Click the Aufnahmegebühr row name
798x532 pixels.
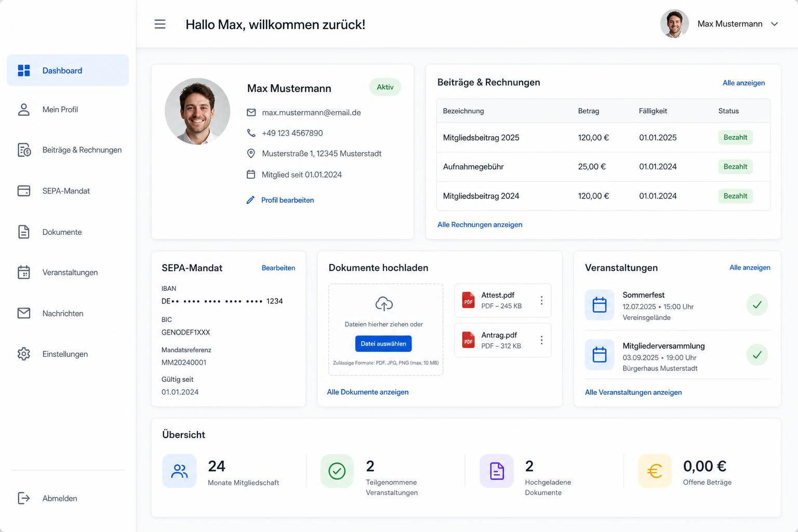(473, 167)
